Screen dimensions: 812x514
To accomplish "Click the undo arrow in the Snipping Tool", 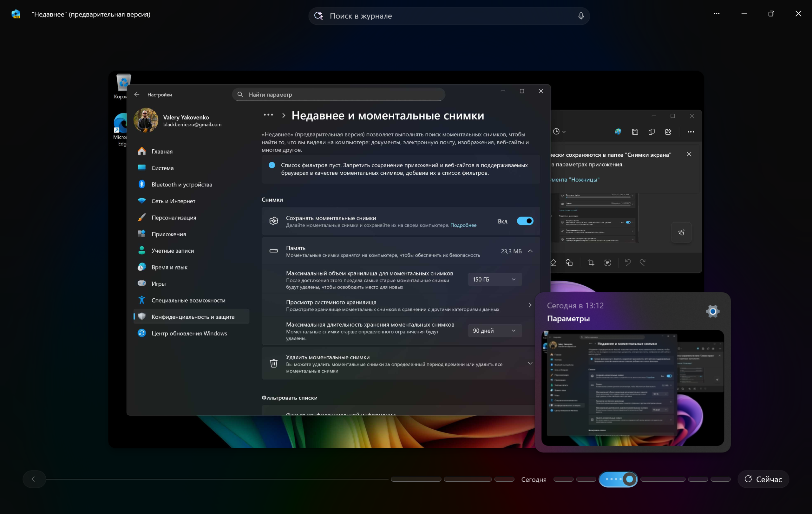I will (627, 262).
